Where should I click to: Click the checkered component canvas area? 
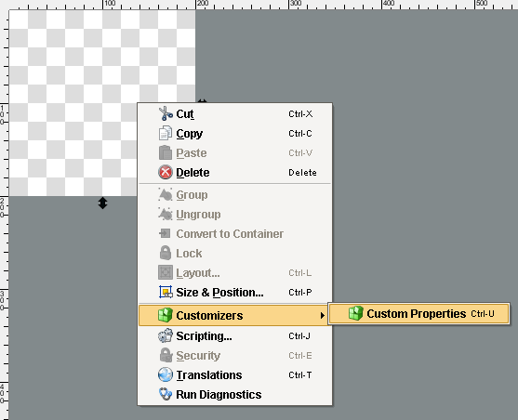pyautogui.click(x=73, y=103)
